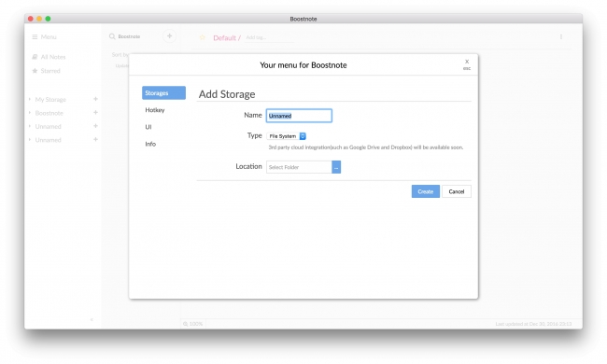Add folder to Boostnote storage
The width and height of the screenshot is (607, 364).
pyautogui.click(x=95, y=113)
